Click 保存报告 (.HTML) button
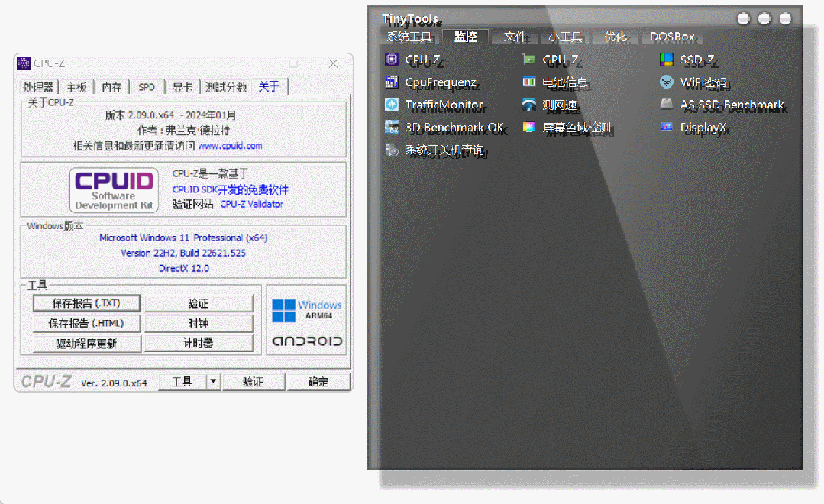 (87, 323)
